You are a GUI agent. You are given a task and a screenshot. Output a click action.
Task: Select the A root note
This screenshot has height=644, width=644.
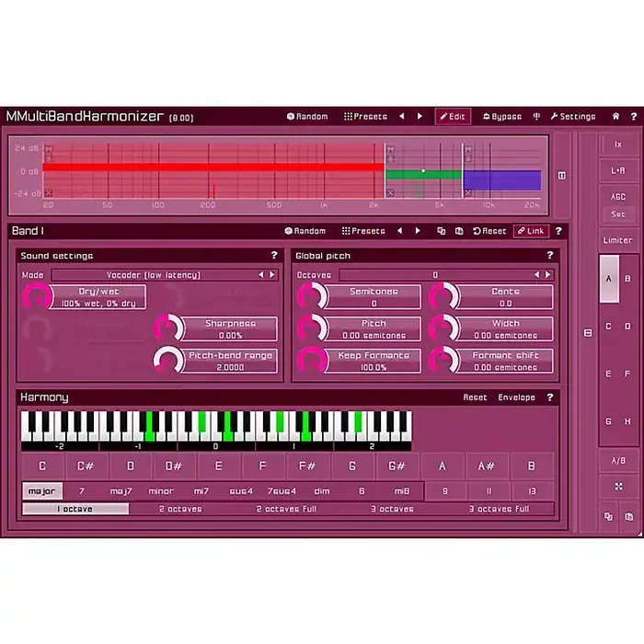click(442, 466)
